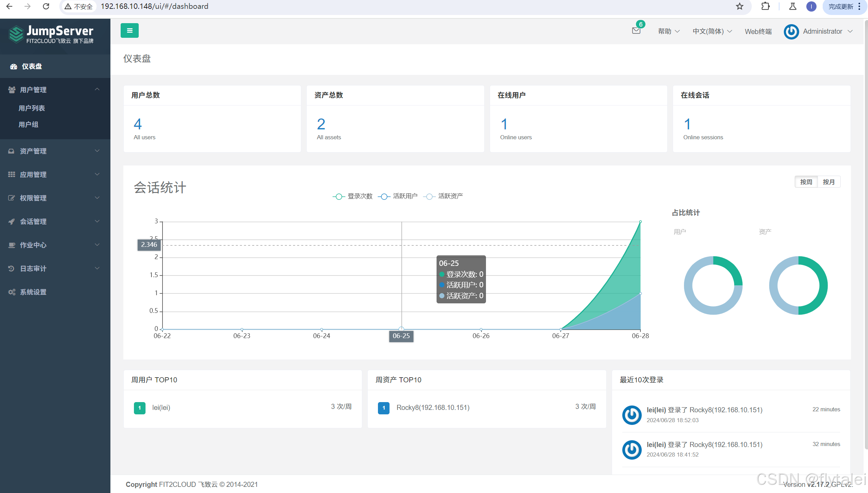The height and width of the screenshot is (493, 868).
Task: Click the rocket icon beside 会话管理
Action: (11, 221)
